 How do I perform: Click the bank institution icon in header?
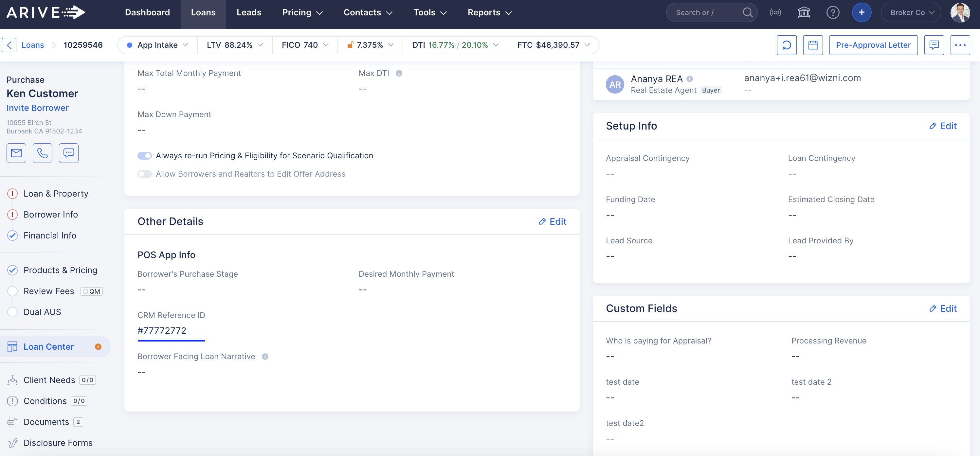tap(804, 12)
